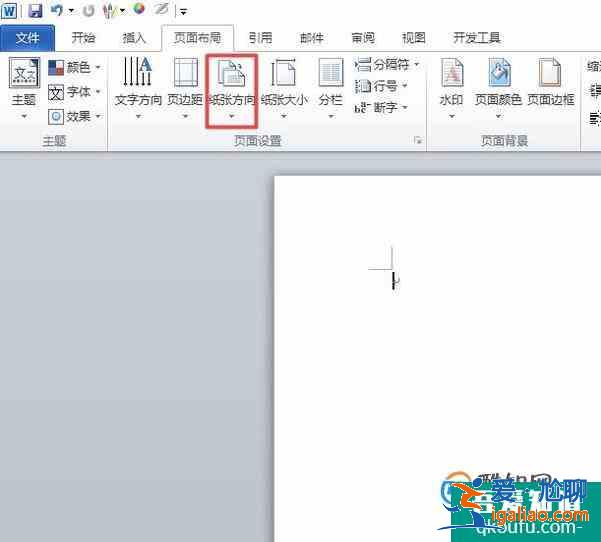Image resolution: width=601 pixels, height=542 pixels.
Task: Switch to the 开始 tab
Action: pyautogui.click(x=83, y=38)
